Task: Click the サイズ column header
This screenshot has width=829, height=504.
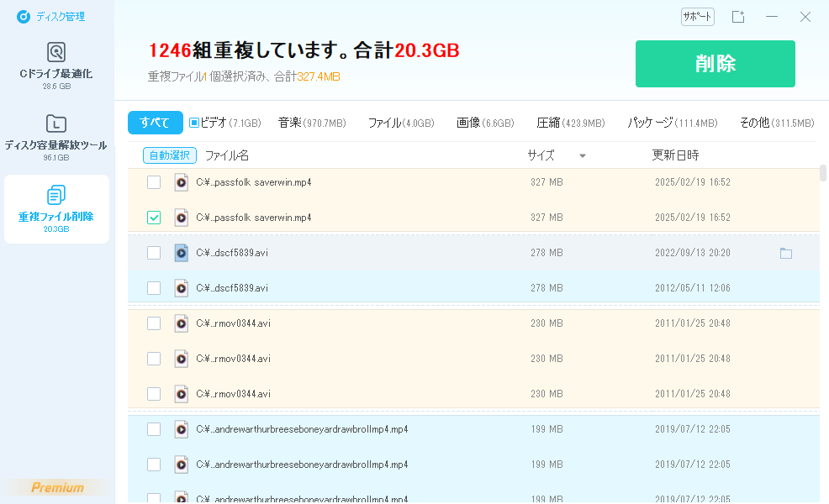Action: pos(541,155)
